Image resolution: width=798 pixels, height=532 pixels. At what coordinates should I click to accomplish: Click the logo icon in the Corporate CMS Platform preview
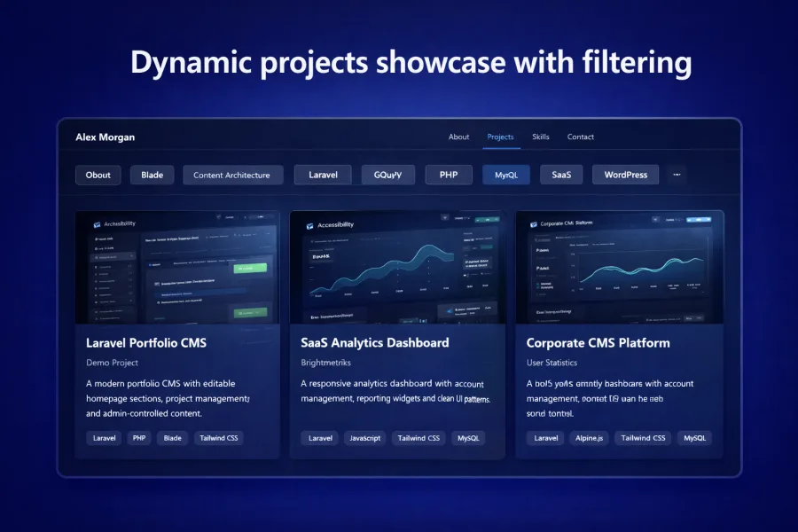533,224
